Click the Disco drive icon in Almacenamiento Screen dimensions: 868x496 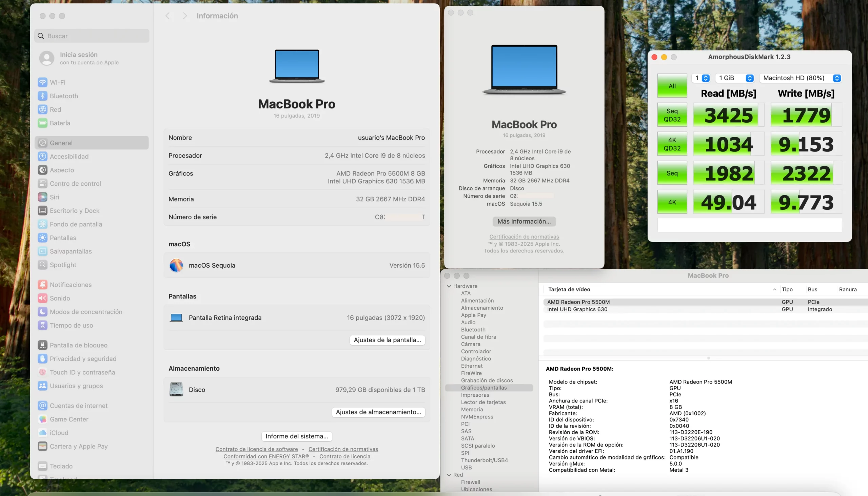(x=176, y=389)
